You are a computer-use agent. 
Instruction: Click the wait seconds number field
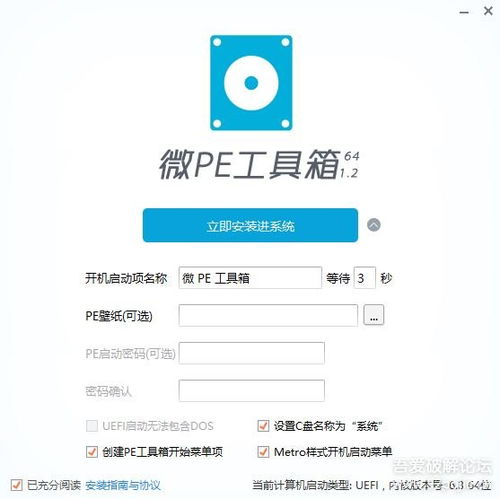pos(364,278)
